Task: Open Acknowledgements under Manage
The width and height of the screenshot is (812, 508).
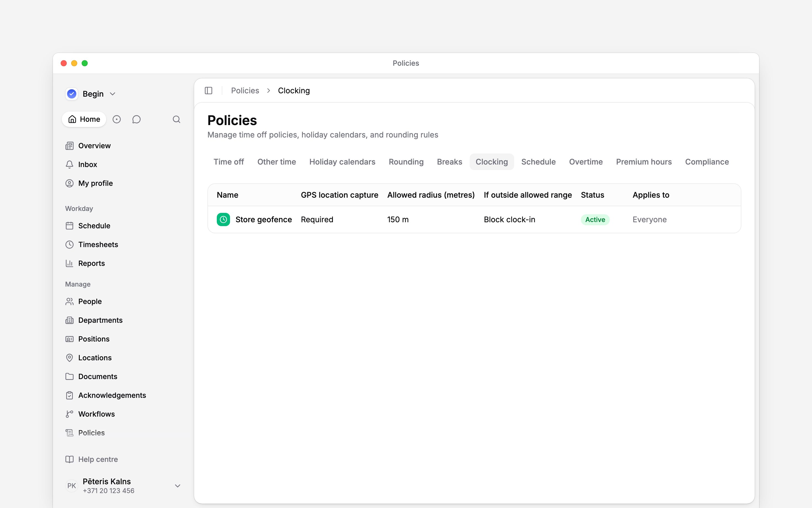Action: (x=106, y=395)
